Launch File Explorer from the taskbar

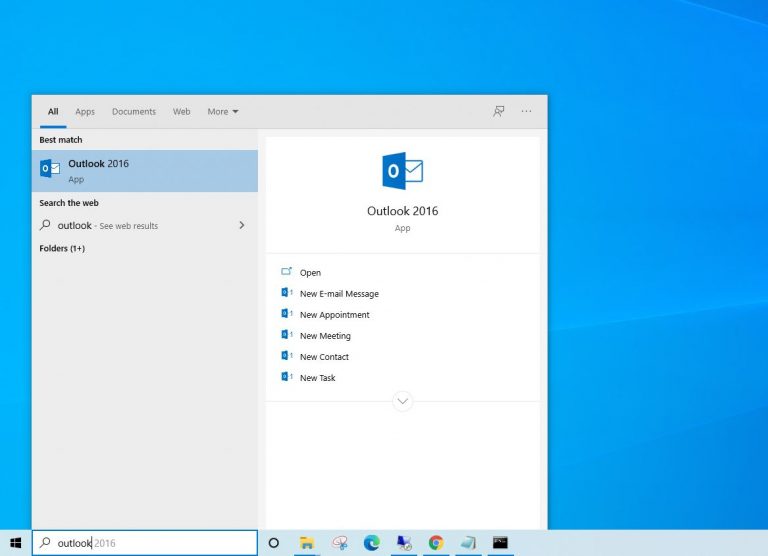point(307,543)
